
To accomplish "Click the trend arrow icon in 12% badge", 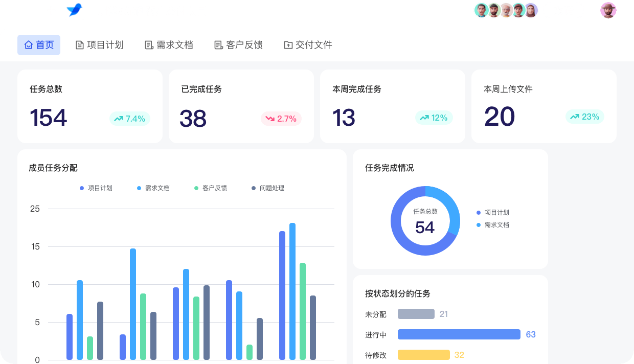I will coord(424,118).
